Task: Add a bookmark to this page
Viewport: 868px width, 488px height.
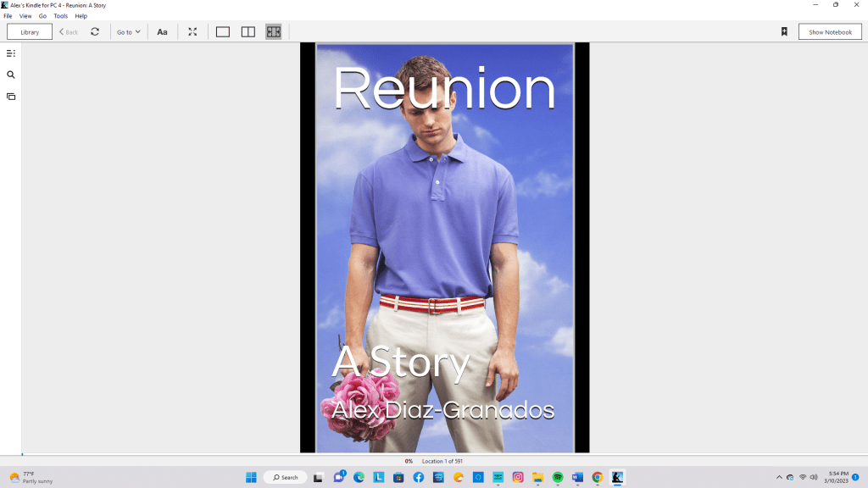Action: pyautogui.click(x=784, y=32)
